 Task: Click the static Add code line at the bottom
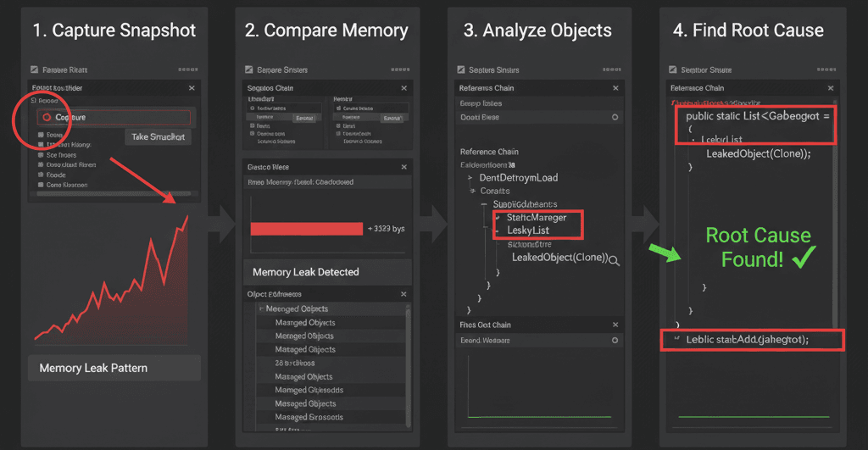[747, 340]
